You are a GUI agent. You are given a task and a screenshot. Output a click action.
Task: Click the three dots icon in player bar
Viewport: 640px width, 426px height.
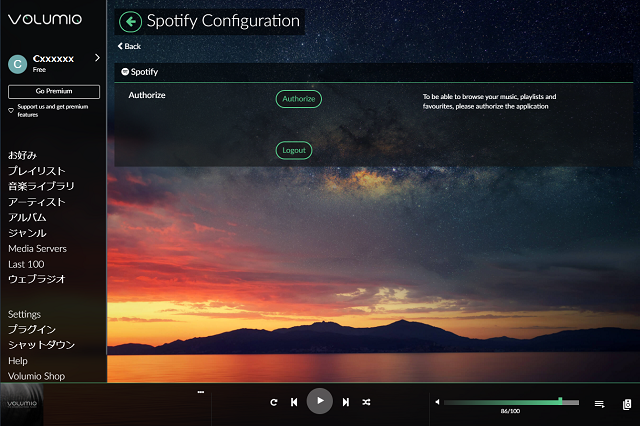click(x=200, y=392)
